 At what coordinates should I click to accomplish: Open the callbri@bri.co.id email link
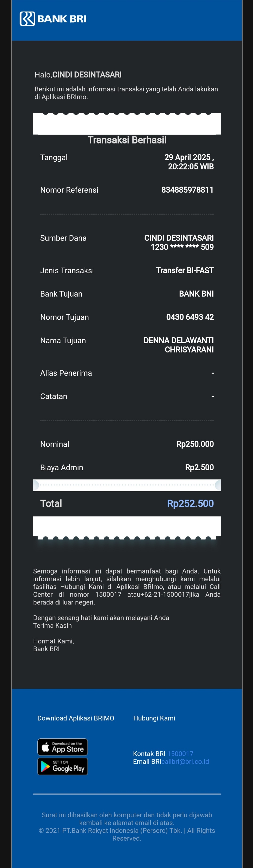point(185,761)
